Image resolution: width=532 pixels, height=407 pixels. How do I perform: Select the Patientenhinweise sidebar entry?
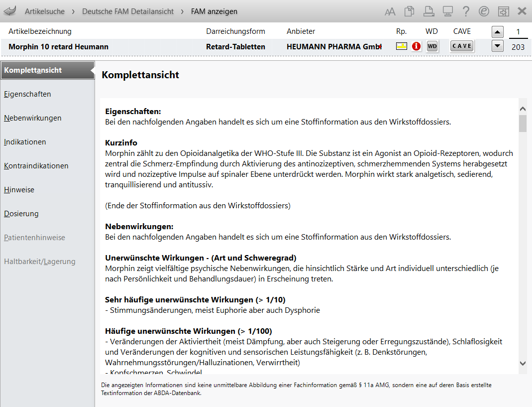tap(34, 238)
